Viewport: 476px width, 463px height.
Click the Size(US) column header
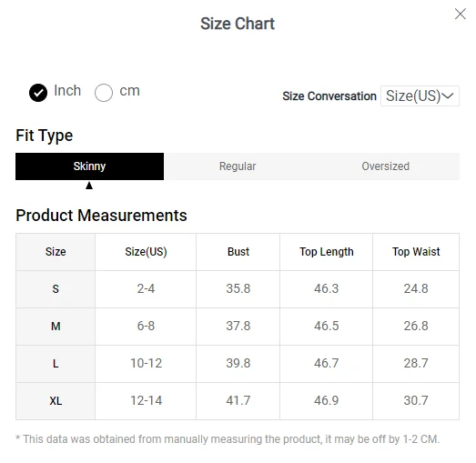click(146, 252)
